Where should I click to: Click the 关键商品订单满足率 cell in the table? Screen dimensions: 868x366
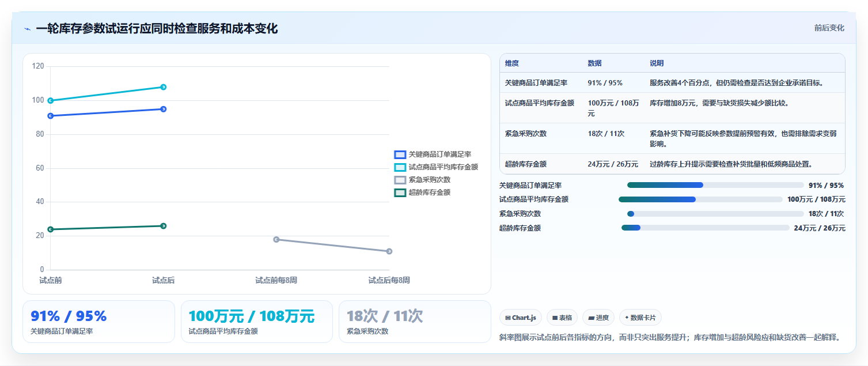(541, 82)
